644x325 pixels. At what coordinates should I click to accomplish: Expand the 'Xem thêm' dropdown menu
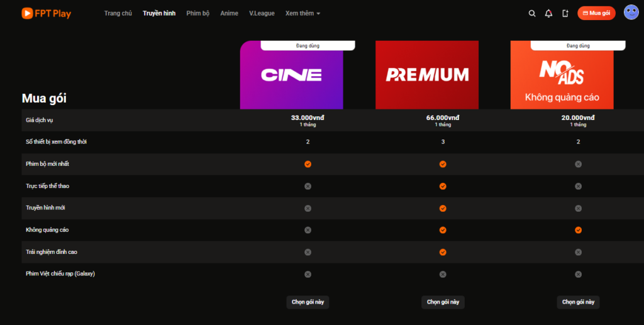click(x=303, y=13)
